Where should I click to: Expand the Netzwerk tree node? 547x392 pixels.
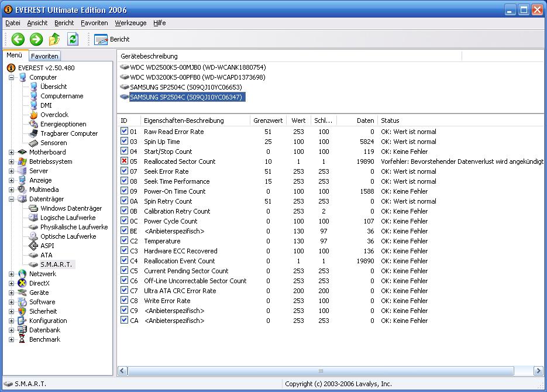coord(12,274)
